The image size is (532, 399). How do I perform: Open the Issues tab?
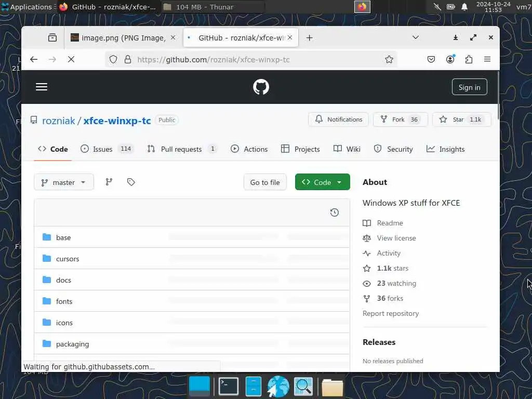tap(107, 149)
